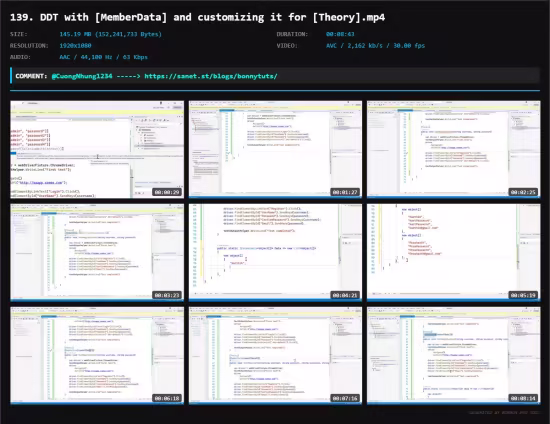The height and width of the screenshot is (424, 550).
Task: Click the SIZE label
Action: (19, 34)
